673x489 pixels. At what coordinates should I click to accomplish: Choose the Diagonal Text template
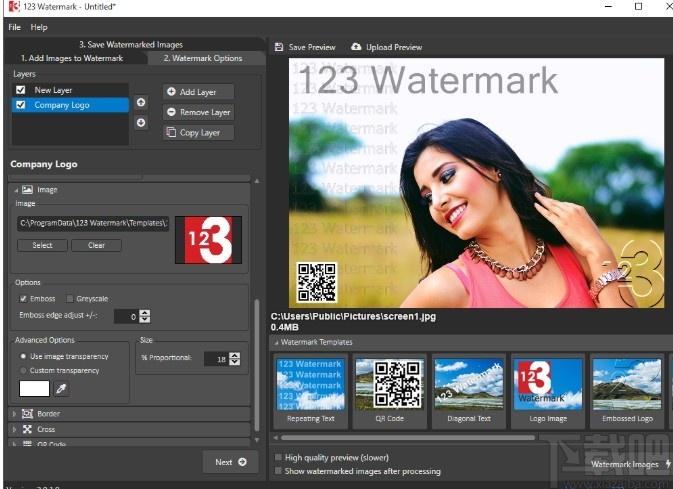[x=468, y=390]
